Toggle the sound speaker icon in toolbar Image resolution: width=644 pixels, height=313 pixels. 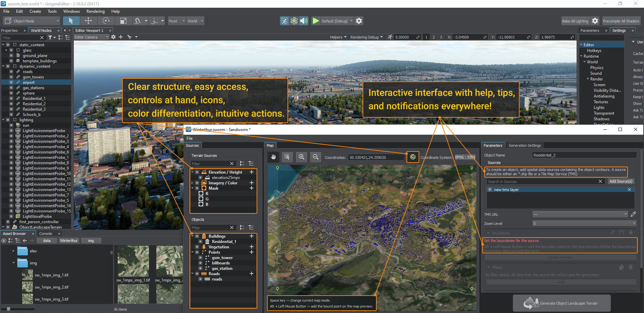pos(304,21)
